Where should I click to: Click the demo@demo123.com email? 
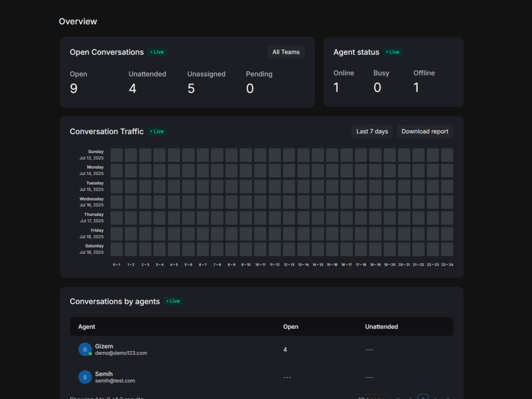(121, 353)
